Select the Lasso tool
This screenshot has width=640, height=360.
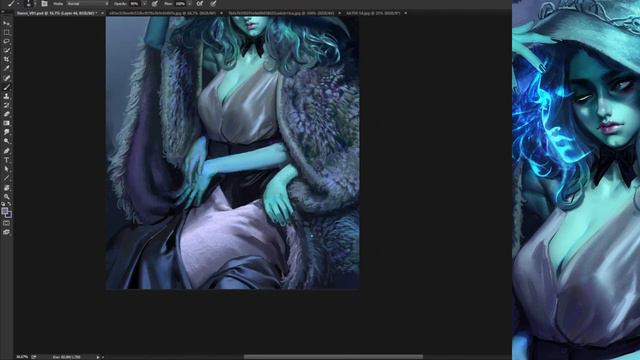click(x=7, y=41)
